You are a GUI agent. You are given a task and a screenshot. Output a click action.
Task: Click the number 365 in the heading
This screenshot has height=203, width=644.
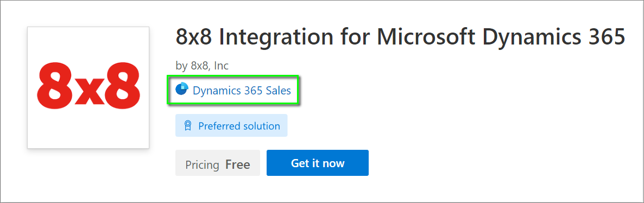coord(604,37)
